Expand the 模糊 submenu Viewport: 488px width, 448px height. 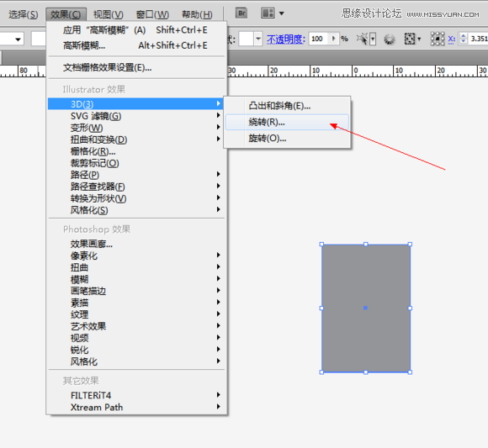(136, 279)
